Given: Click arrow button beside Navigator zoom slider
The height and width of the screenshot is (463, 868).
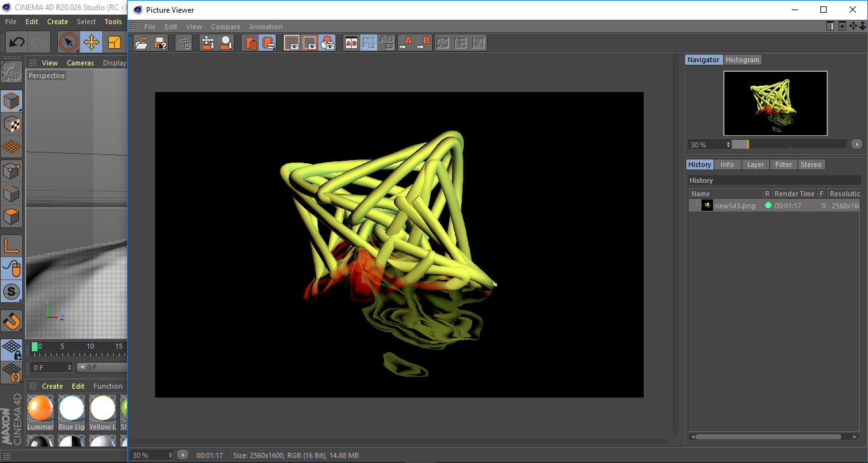Looking at the screenshot, I should [x=857, y=144].
